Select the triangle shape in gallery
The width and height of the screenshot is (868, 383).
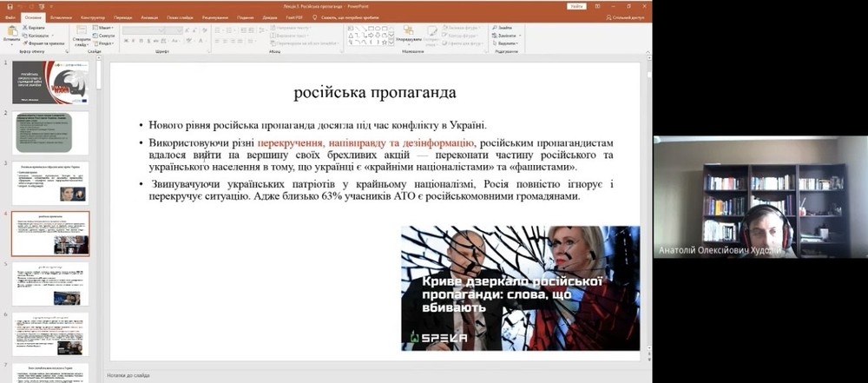coord(351,36)
